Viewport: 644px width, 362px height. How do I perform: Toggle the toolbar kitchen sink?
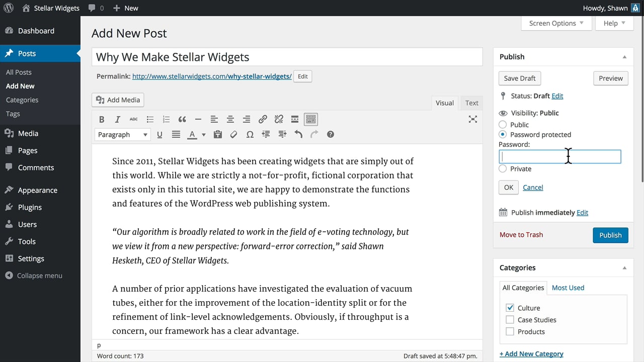coord(311,119)
